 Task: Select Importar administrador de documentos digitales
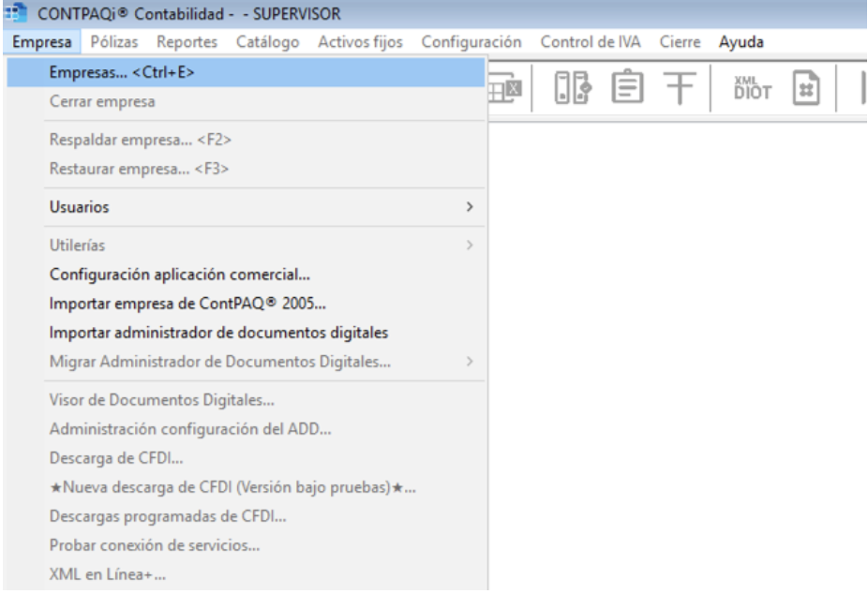(x=246, y=333)
